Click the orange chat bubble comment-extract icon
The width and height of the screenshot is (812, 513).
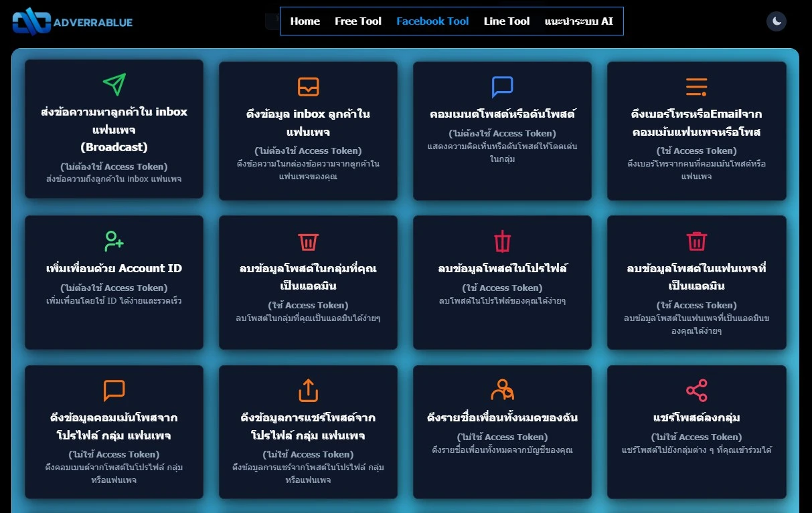(x=114, y=390)
